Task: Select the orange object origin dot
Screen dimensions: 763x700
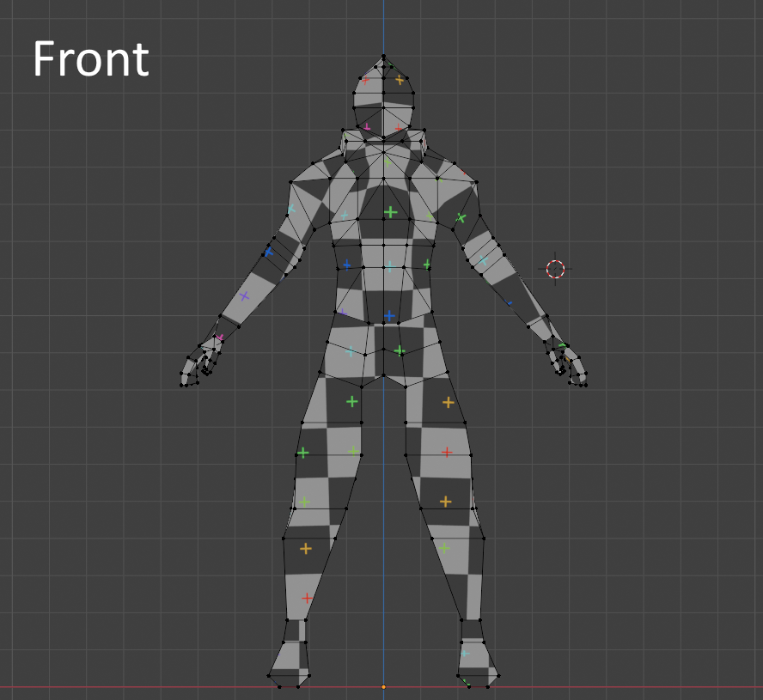Action: click(x=383, y=687)
